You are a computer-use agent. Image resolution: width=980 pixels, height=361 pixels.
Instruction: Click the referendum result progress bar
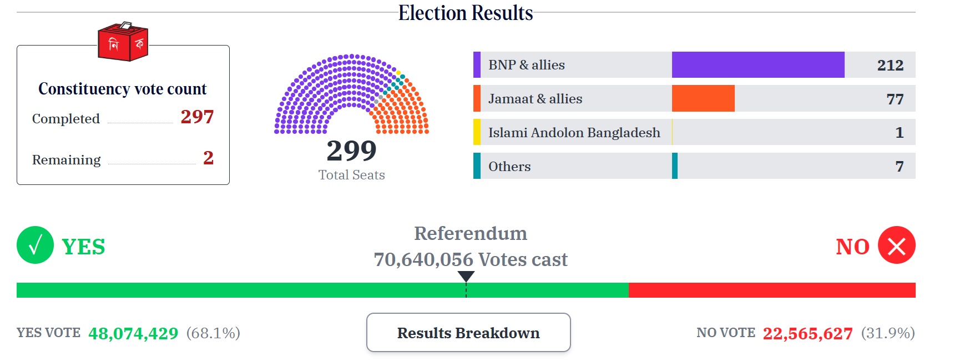click(466, 289)
